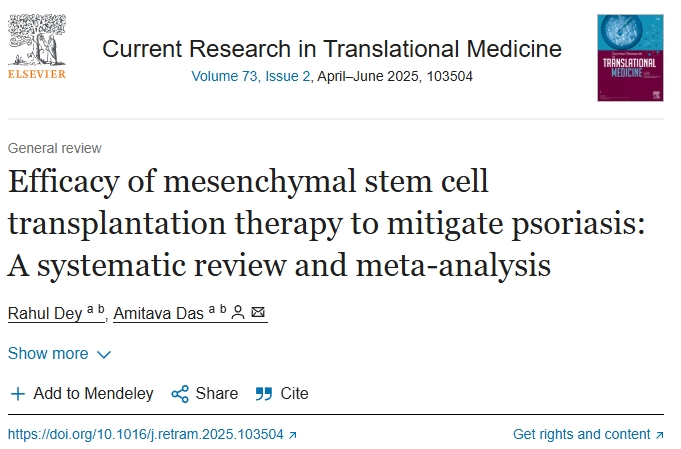
Task: Open the Cite menu
Action: [x=294, y=394]
